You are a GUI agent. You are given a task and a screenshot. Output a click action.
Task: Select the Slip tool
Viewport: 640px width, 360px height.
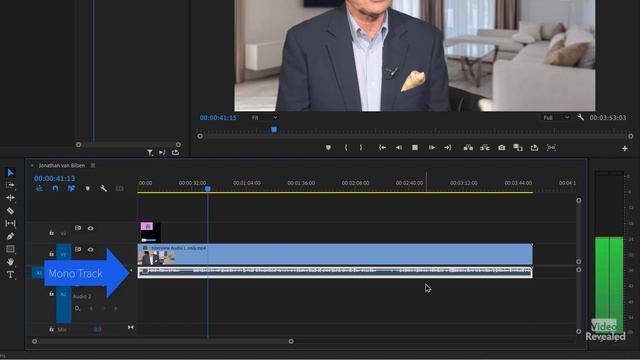point(10,223)
